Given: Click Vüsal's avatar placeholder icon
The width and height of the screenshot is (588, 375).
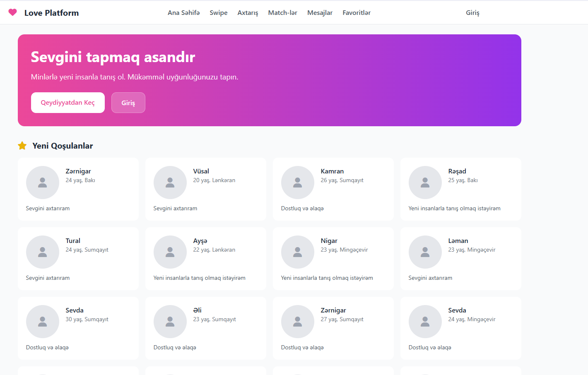Looking at the screenshot, I should click(x=170, y=182).
